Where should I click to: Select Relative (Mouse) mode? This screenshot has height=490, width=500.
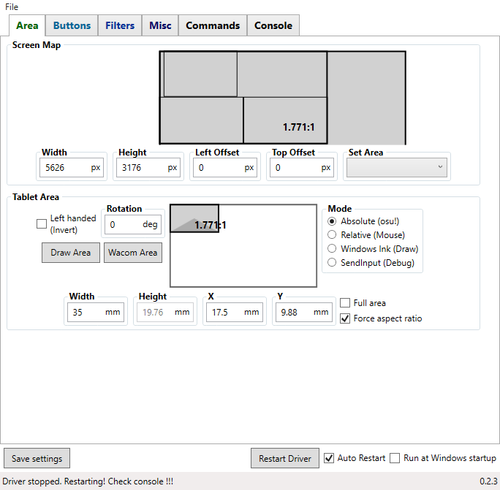(332, 235)
